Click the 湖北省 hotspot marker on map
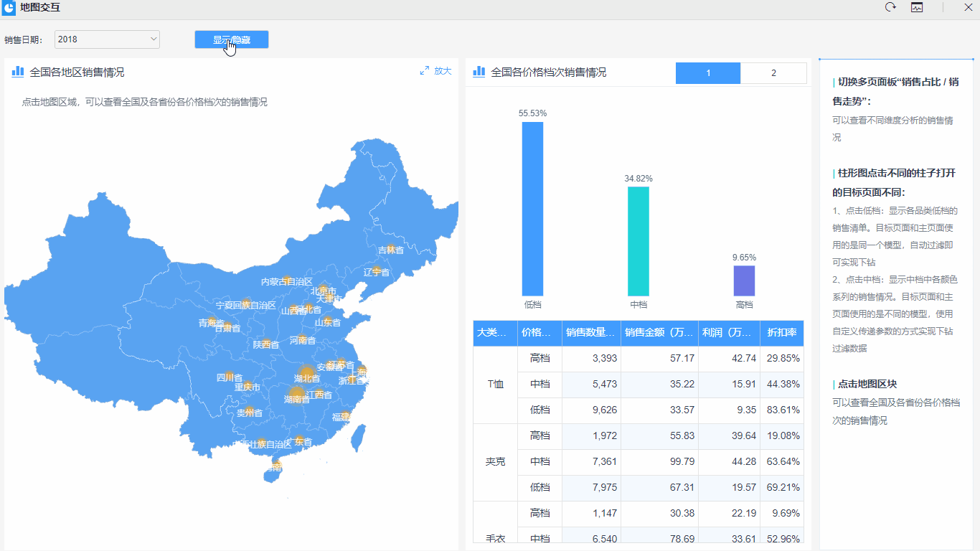 click(x=306, y=373)
